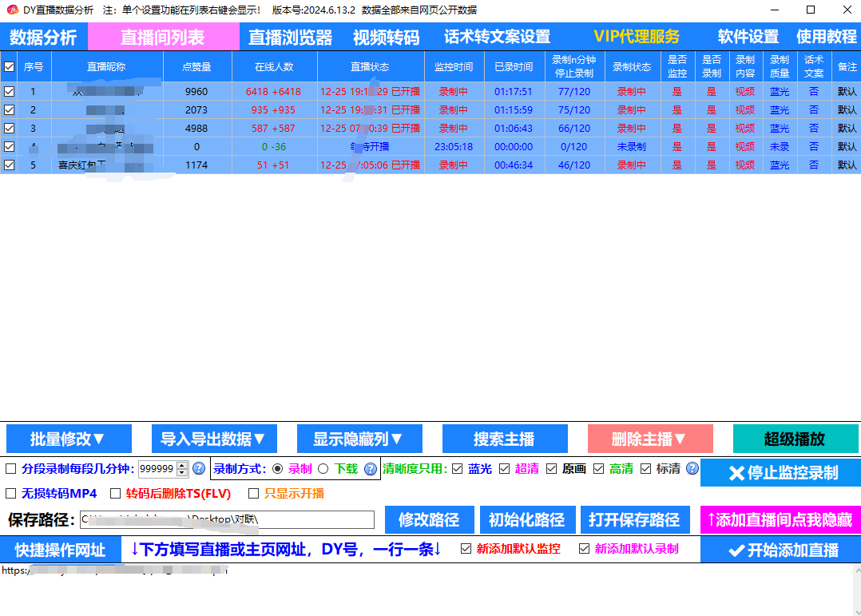This screenshot has height=616, width=861.
Task: Open help next to download record method
Action: pos(370,469)
